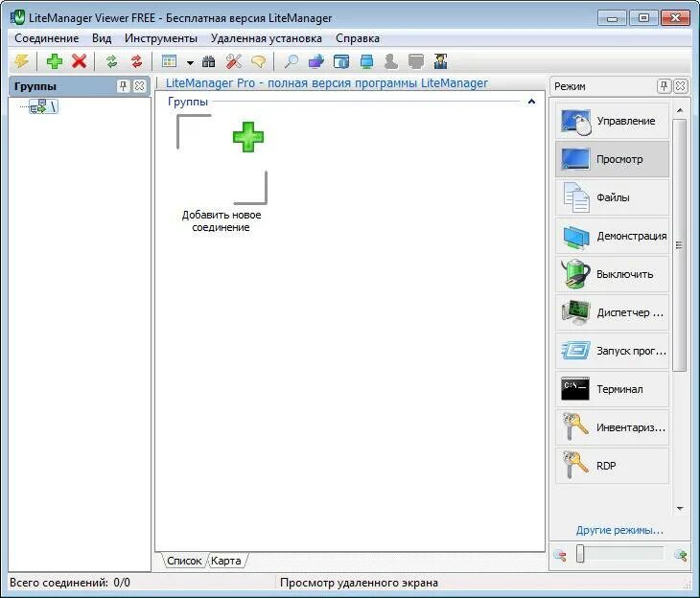This screenshot has height=598, width=700.
Task: Click the lightning bolt connect icon
Action: point(21,61)
